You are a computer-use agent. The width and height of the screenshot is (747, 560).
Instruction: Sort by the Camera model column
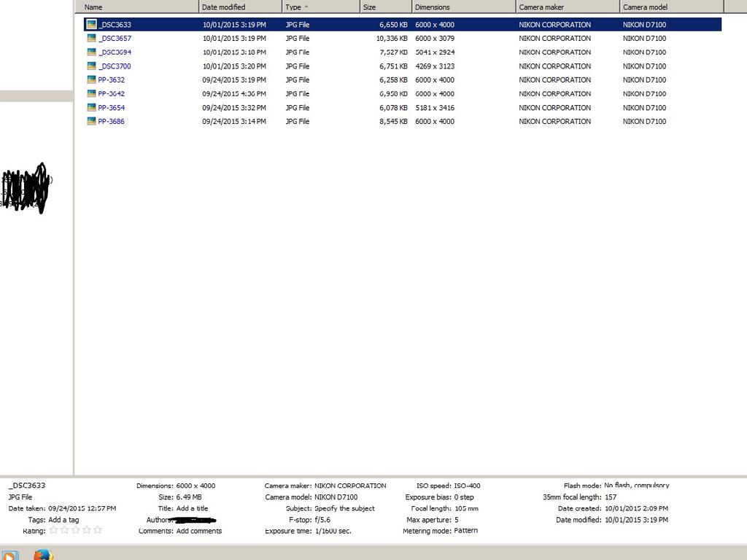[671, 7]
